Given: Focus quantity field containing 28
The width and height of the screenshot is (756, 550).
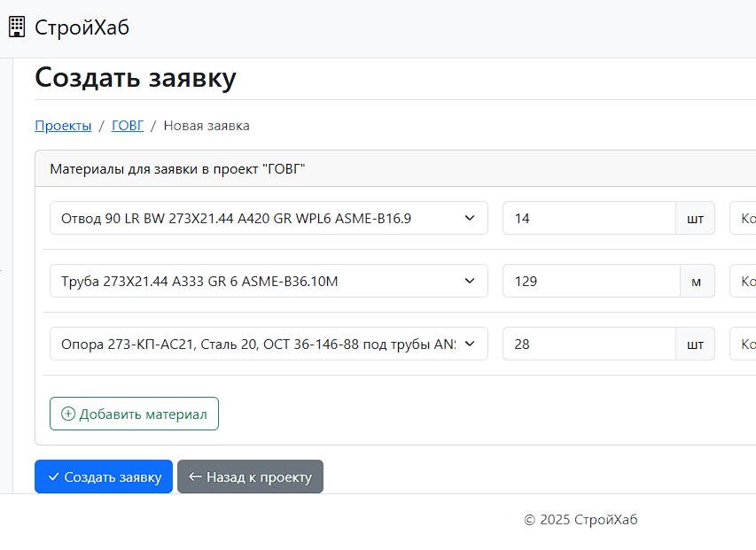Looking at the screenshot, I should click(x=589, y=344).
